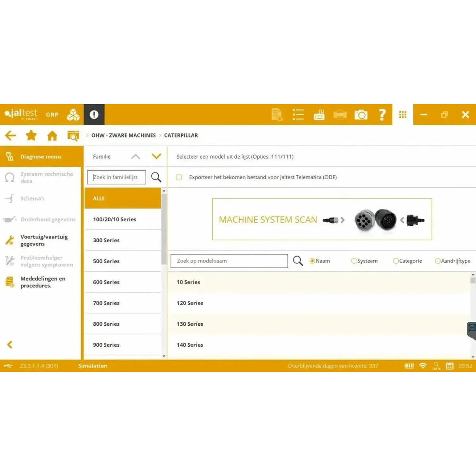Open the apps grid icon
The height and width of the screenshot is (476, 476).
click(x=403, y=115)
